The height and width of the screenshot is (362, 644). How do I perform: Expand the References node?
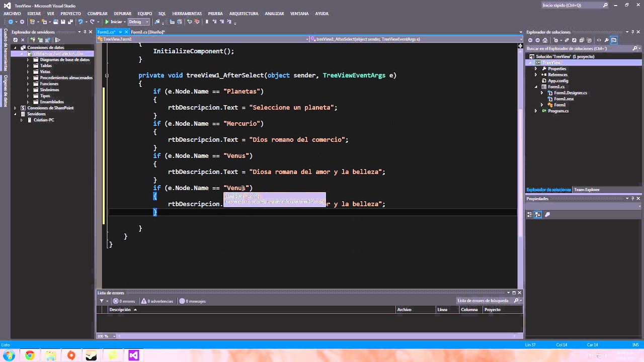[x=536, y=75]
